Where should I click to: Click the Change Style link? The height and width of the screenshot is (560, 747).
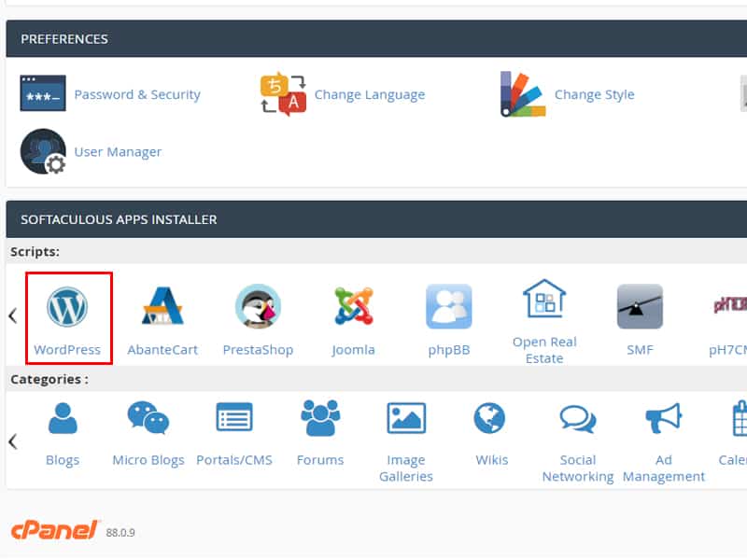pos(594,94)
